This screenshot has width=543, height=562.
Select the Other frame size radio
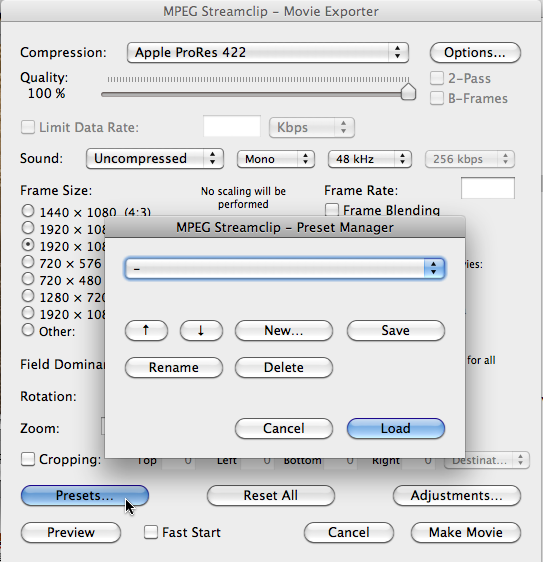(28, 330)
